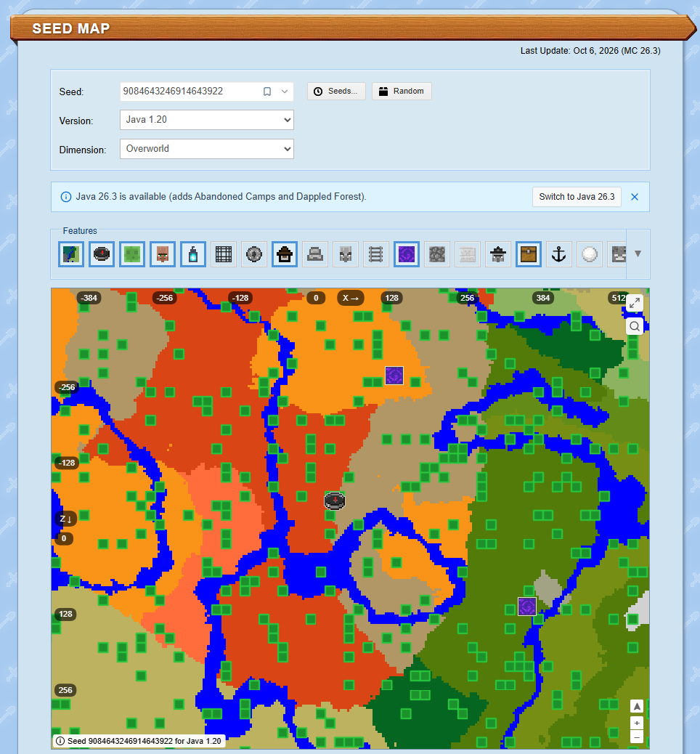Image resolution: width=700 pixels, height=754 pixels.
Task: Enable the Stronghold eye feature icon
Action: pyautogui.click(x=254, y=254)
